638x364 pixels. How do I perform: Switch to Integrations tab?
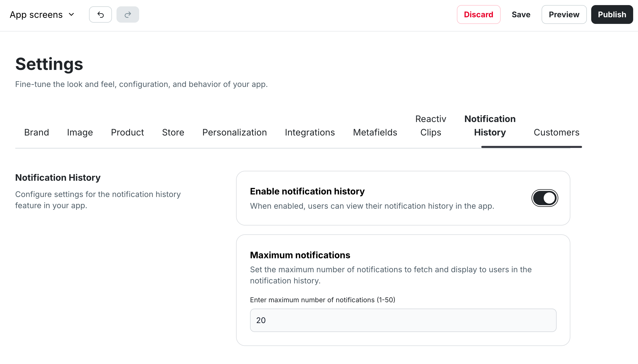310,132
